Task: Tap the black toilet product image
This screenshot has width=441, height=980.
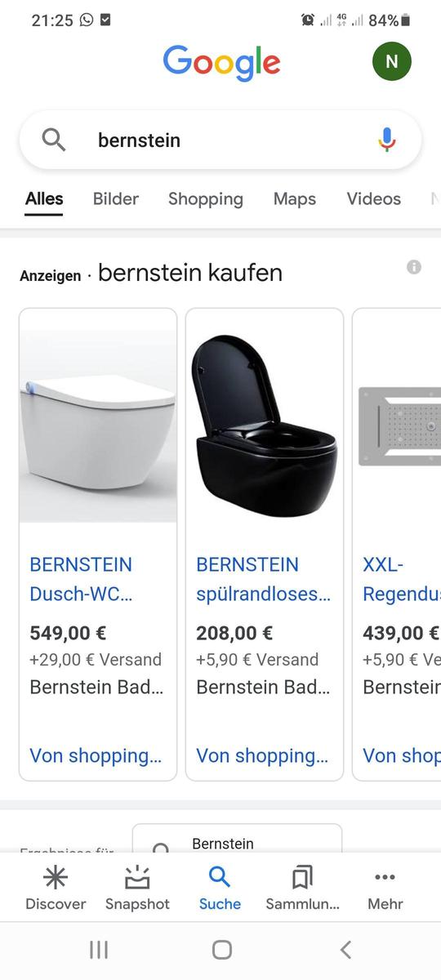Action: click(x=265, y=416)
